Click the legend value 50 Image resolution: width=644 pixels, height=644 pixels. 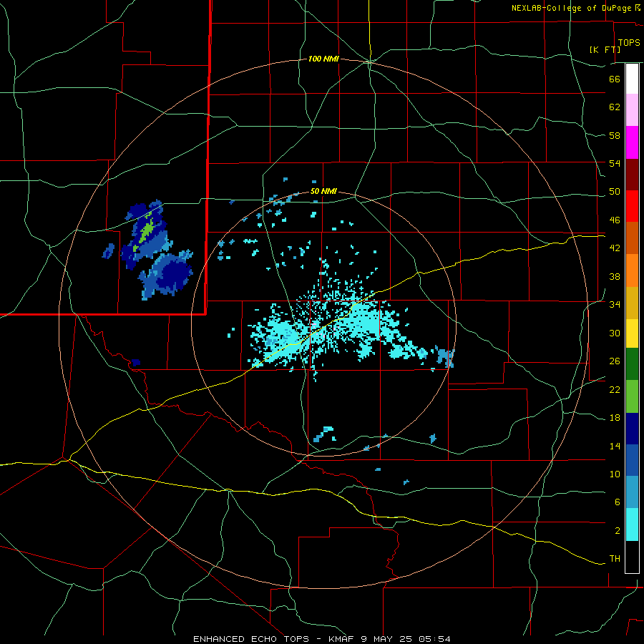pos(615,192)
